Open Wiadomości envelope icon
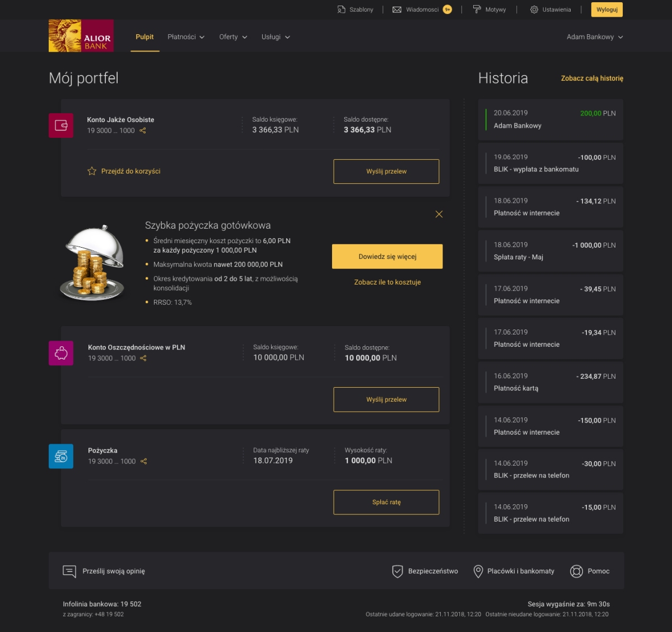 pyautogui.click(x=397, y=10)
